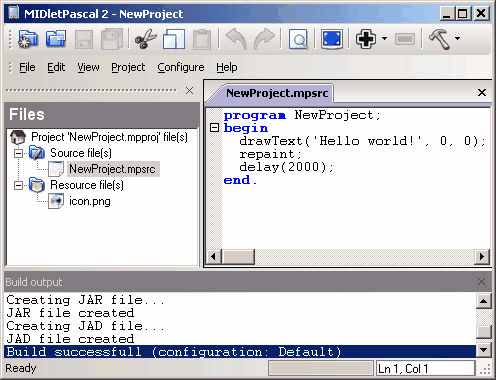Click the Cut scissors icon
This screenshot has height=380, width=496.
tap(145, 39)
